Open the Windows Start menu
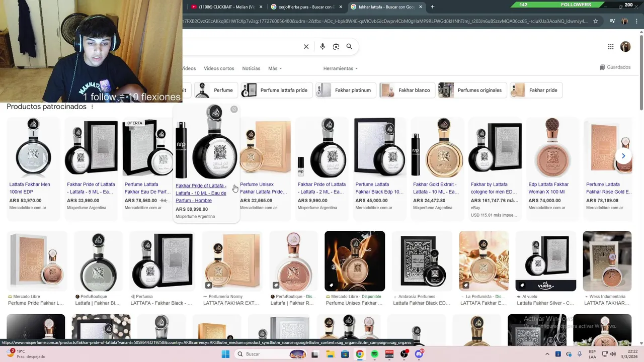This screenshot has height=362, width=644. pos(226,354)
